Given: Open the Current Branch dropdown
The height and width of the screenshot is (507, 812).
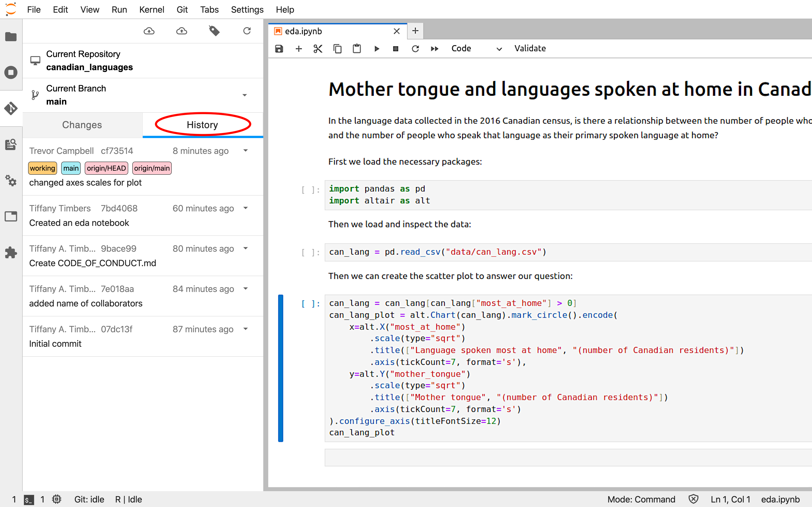Looking at the screenshot, I should [x=245, y=95].
